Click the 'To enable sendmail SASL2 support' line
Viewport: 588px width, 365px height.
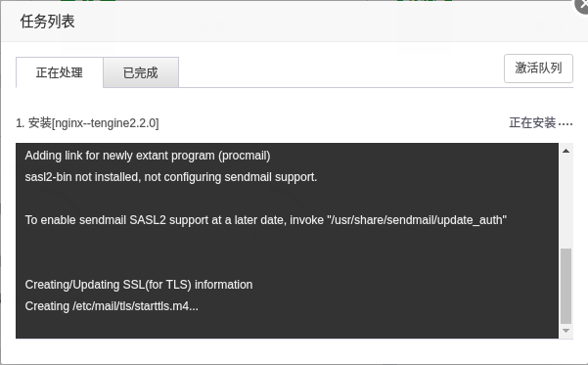[x=265, y=220]
